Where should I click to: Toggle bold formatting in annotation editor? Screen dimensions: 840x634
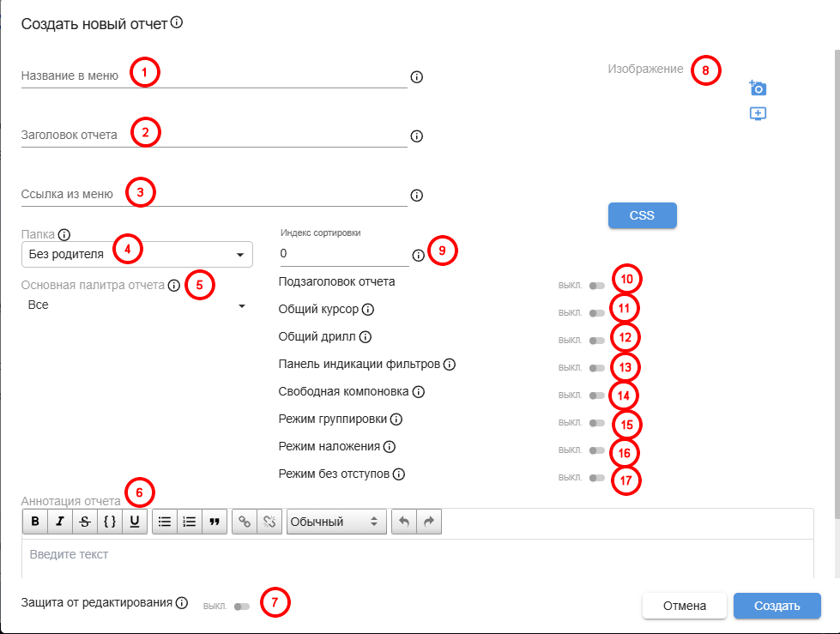[35, 521]
